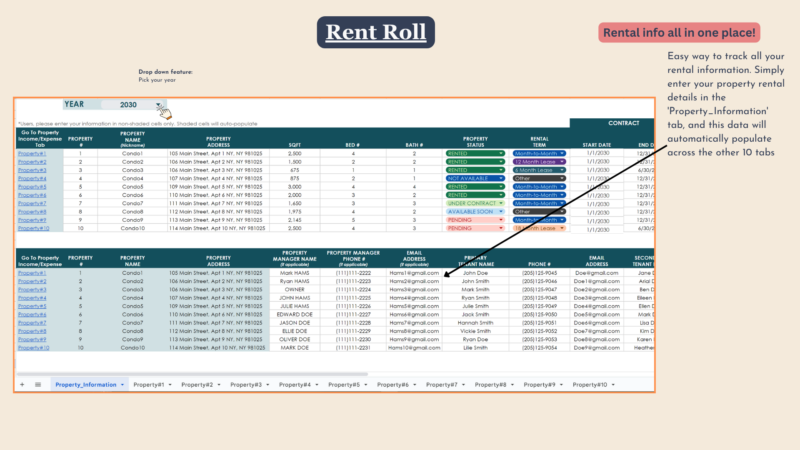Screen dimensions: 800x450
Task: Follow Property#9 link in lower table
Action: pos(32,339)
